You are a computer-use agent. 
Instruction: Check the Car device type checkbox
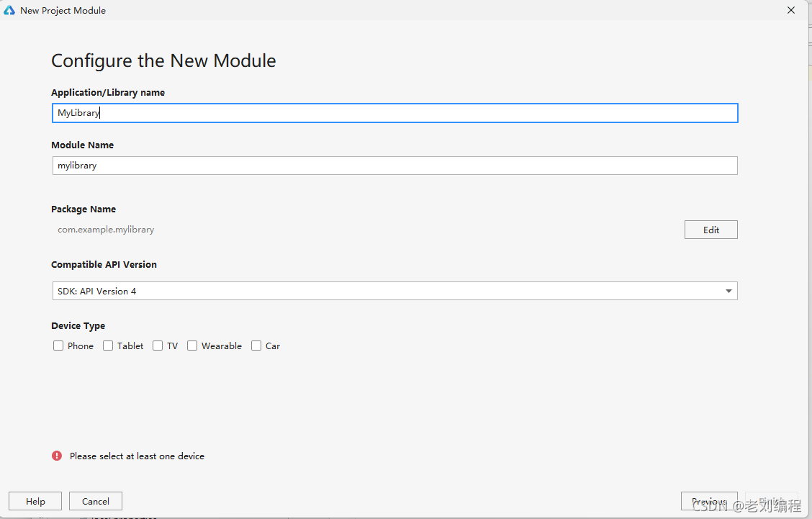(x=256, y=346)
